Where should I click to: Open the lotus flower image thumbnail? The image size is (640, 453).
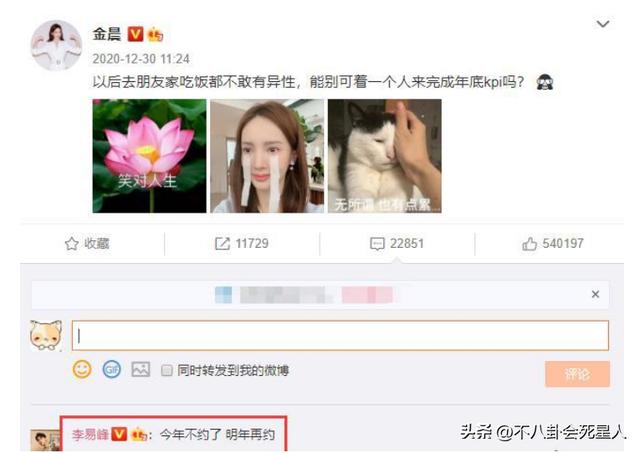click(x=149, y=155)
